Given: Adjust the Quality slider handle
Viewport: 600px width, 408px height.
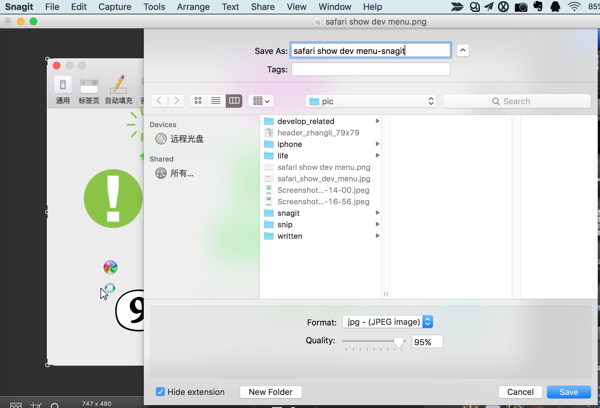Looking at the screenshot, I should pyautogui.click(x=399, y=342).
